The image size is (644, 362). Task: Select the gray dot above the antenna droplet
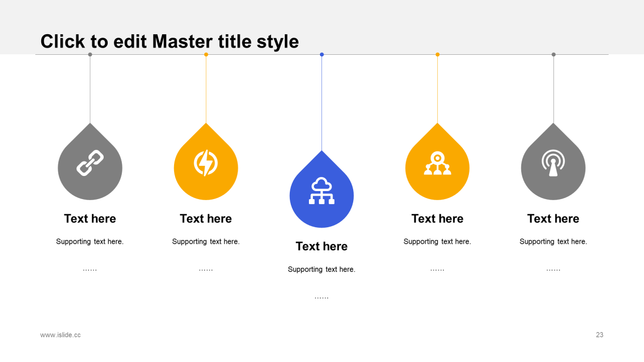tap(553, 54)
